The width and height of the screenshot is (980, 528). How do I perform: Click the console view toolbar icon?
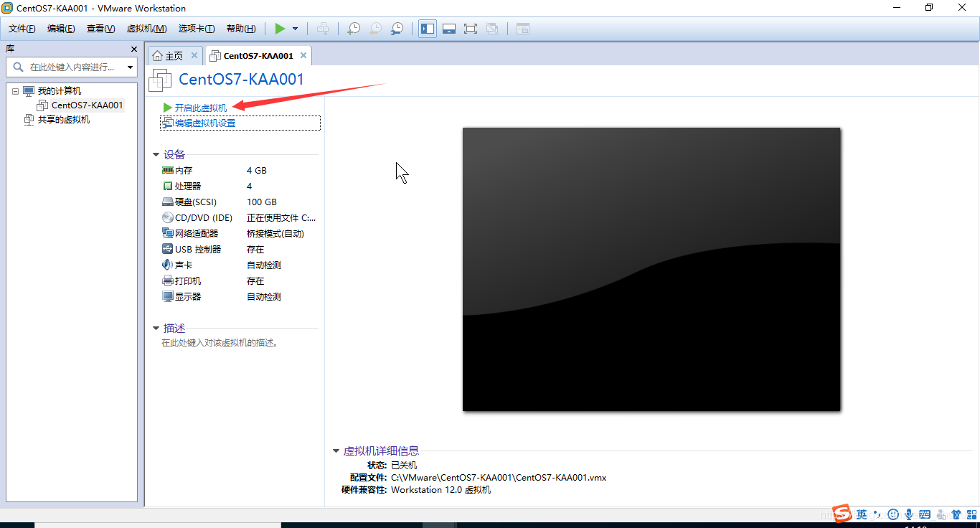pyautogui.click(x=523, y=29)
